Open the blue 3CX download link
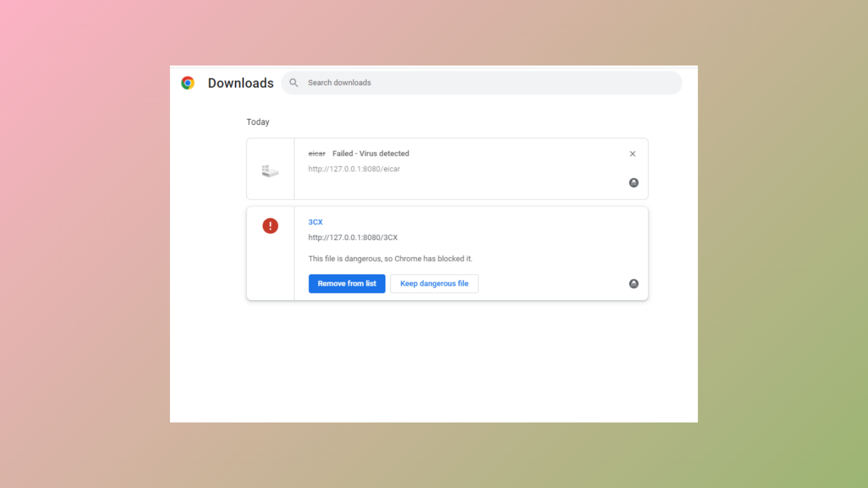 [316, 222]
